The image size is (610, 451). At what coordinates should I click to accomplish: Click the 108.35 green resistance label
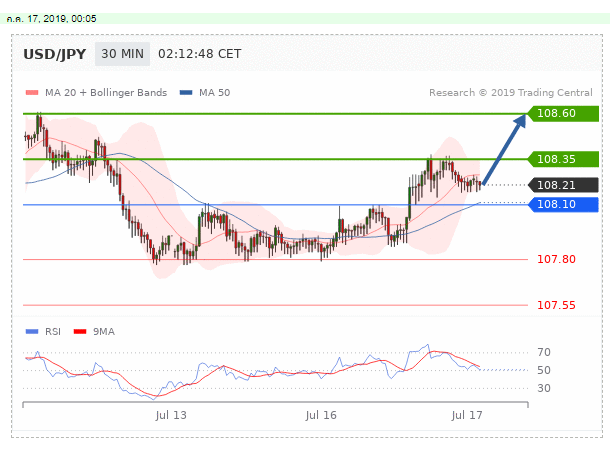[563, 159]
